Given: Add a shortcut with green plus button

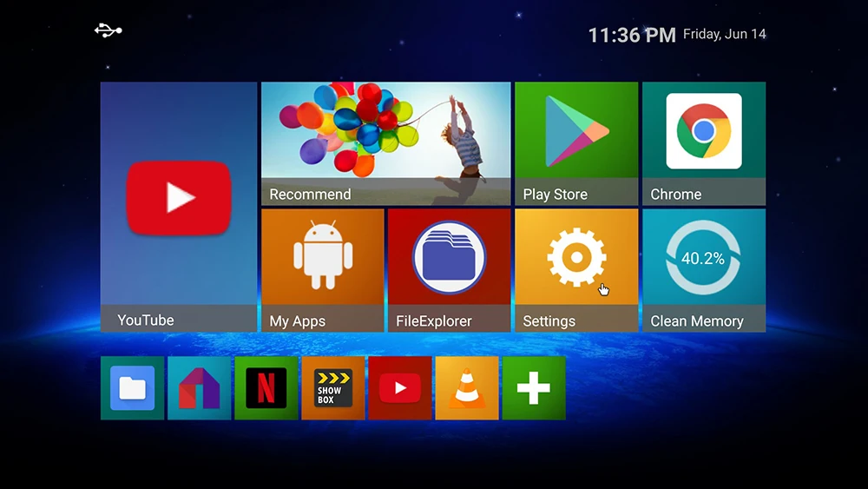Looking at the screenshot, I should pos(534,388).
